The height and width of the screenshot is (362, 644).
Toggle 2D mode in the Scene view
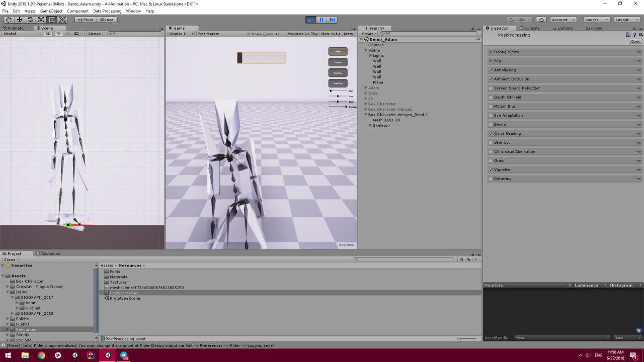(47, 34)
